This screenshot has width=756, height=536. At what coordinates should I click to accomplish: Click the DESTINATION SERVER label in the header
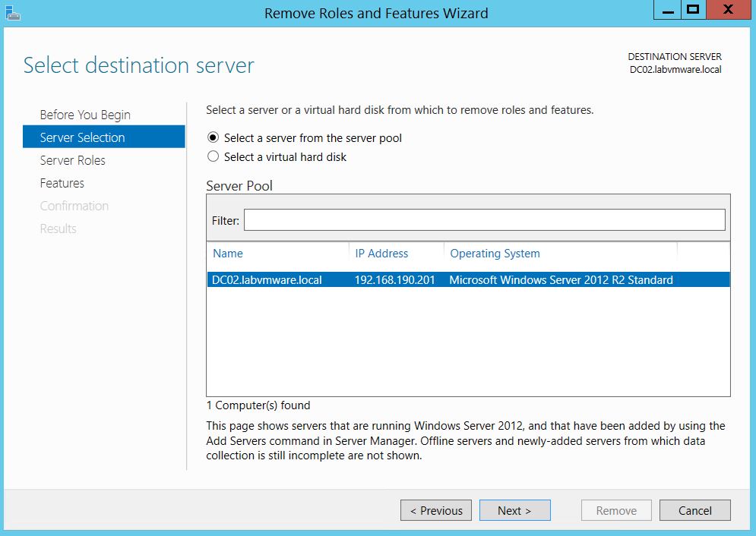pos(675,57)
